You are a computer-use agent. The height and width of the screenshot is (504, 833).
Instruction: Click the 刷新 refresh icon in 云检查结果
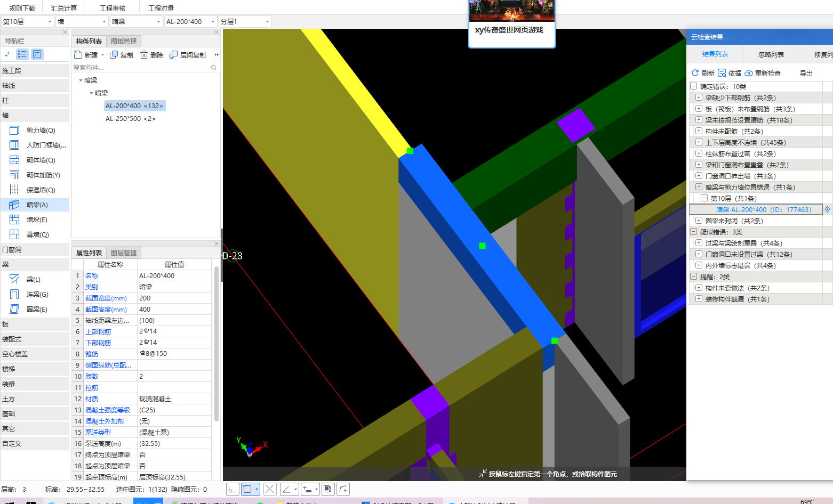coord(695,73)
